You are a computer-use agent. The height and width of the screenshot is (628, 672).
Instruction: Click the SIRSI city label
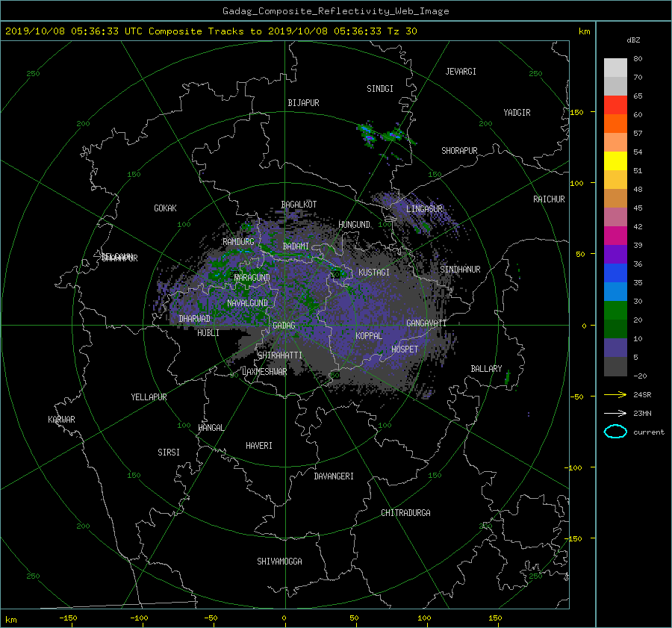point(169,453)
